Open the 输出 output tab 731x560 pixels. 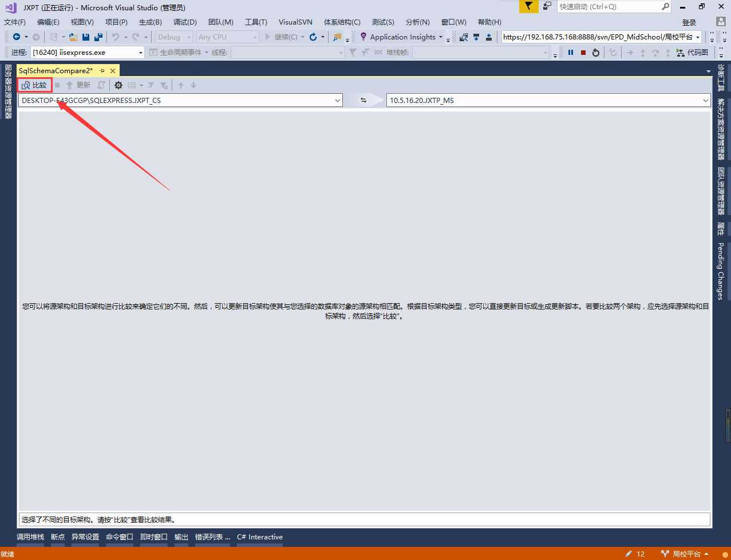(x=181, y=537)
